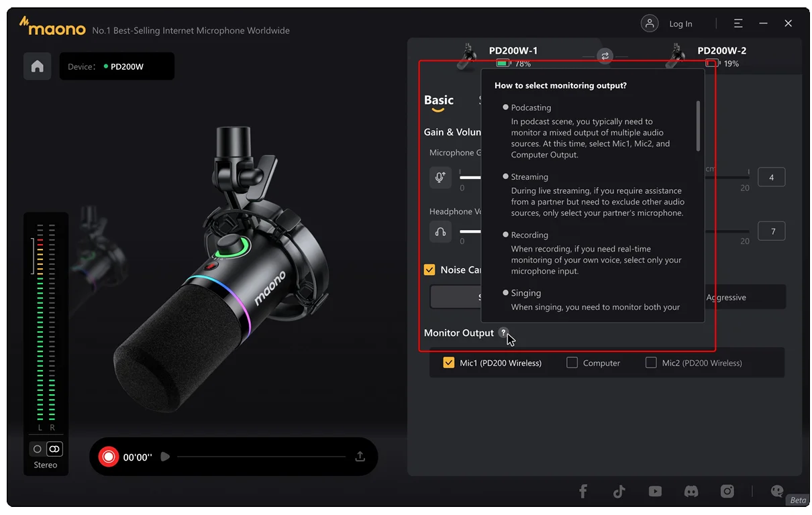Screen dimensions: 812x515
Task: Select the Stereo channel mode toggle
Action: coord(54,449)
